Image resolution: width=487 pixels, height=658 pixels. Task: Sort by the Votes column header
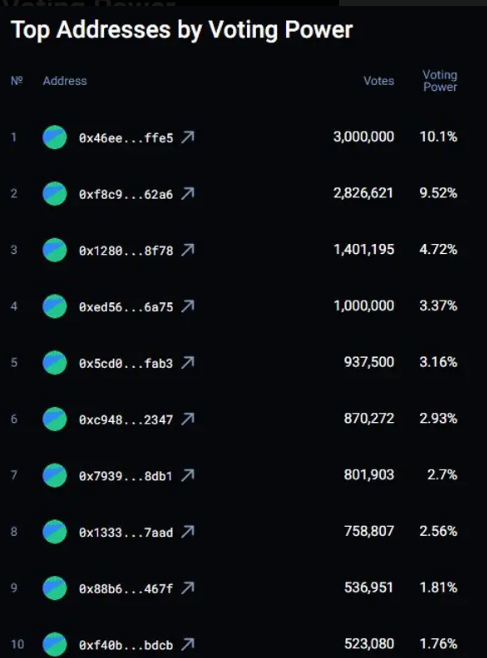pyautogui.click(x=379, y=81)
